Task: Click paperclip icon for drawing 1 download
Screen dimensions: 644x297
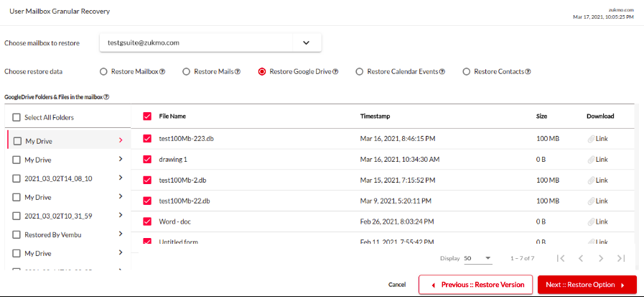Action: pyautogui.click(x=591, y=160)
